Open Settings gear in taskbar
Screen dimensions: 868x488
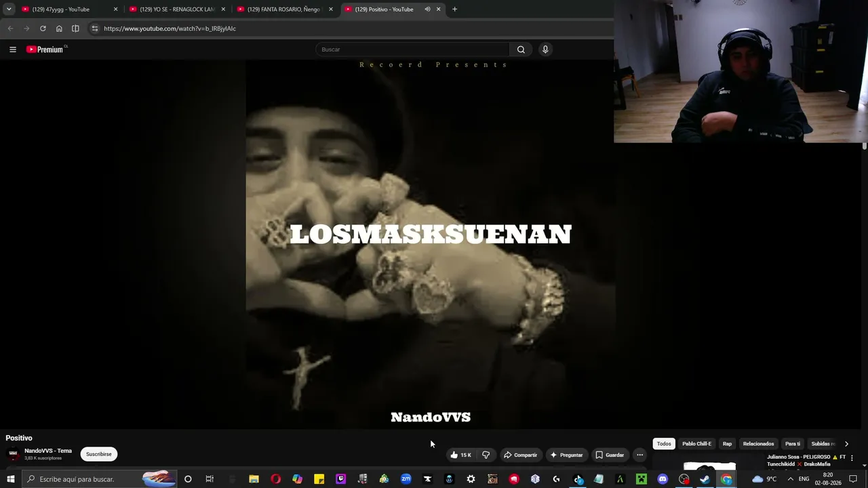click(471, 479)
